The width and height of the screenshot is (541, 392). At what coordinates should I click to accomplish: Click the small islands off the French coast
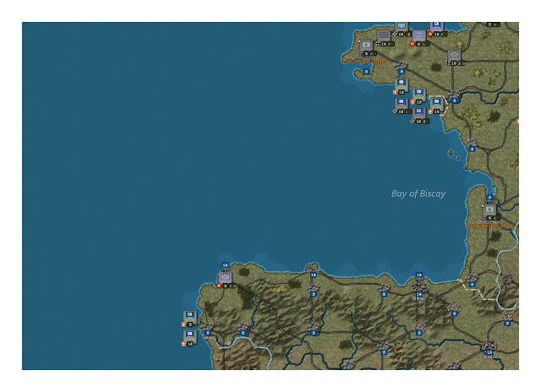(x=453, y=154)
